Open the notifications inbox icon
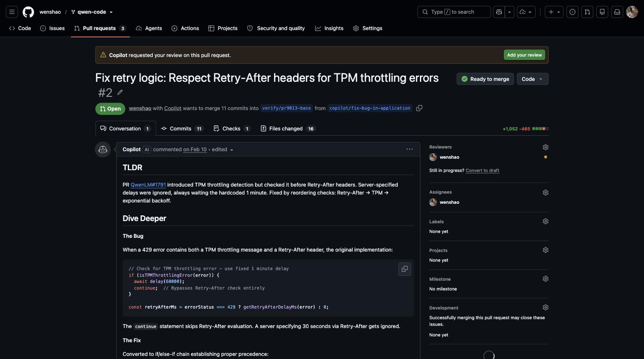Image resolution: width=644 pixels, height=359 pixels. (x=617, y=12)
